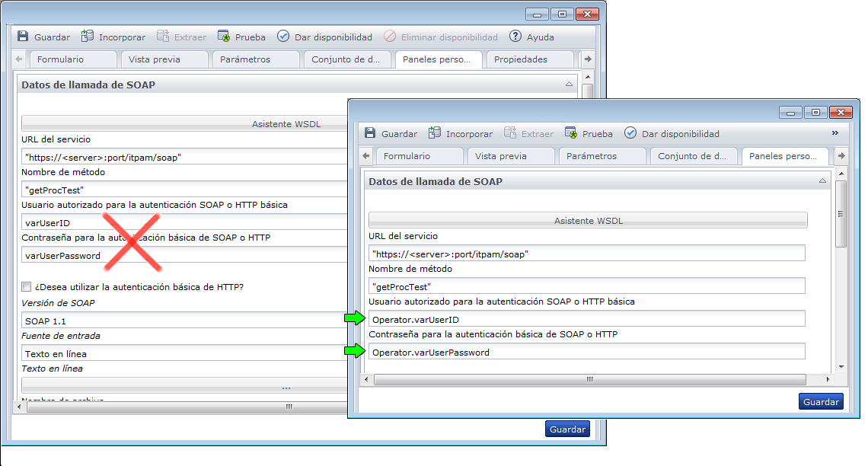
Task: Maximize the back window
Action: (x=562, y=14)
